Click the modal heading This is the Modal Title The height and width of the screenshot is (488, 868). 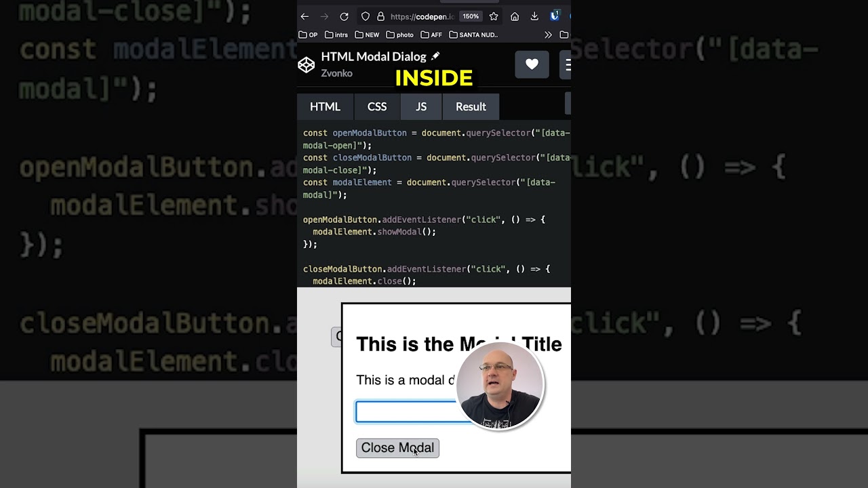459,344
